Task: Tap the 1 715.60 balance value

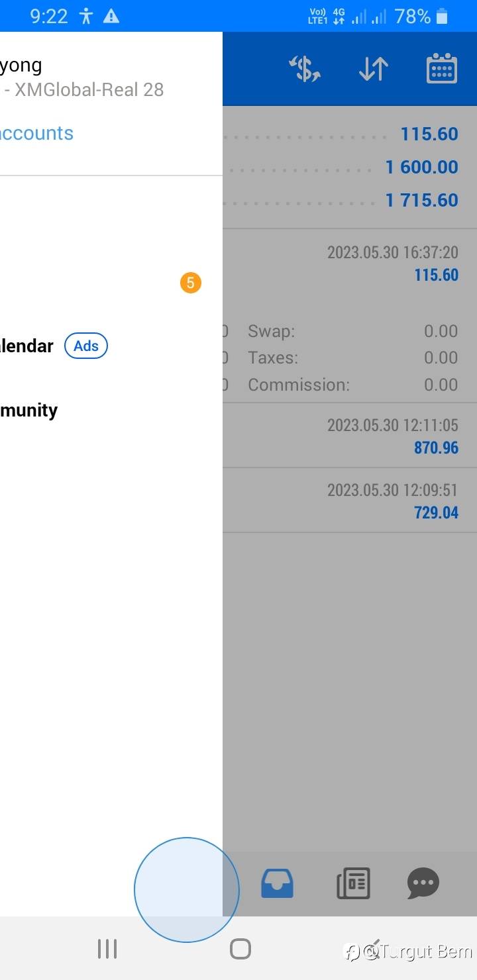Action: coord(422,200)
